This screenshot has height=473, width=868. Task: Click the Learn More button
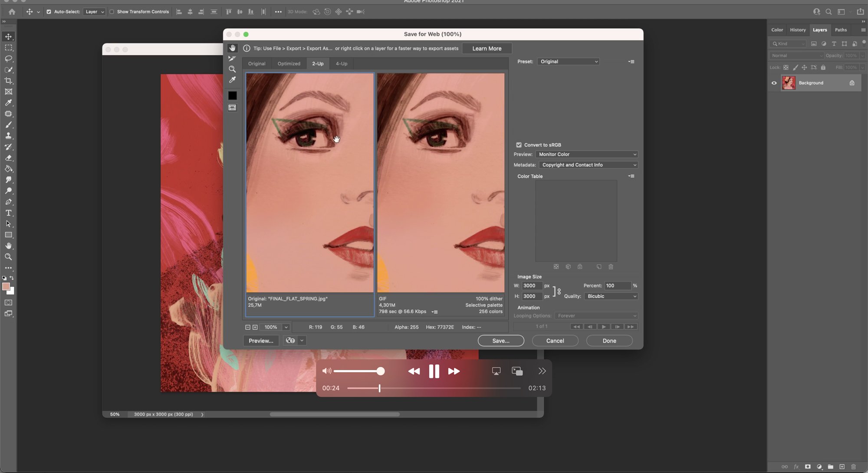[487, 49]
